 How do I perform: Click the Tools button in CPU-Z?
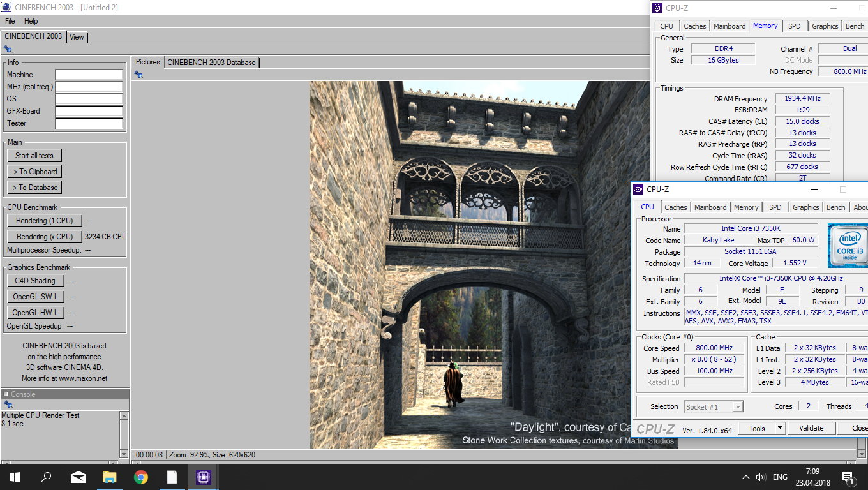pyautogui.click(x=757, y=428)
